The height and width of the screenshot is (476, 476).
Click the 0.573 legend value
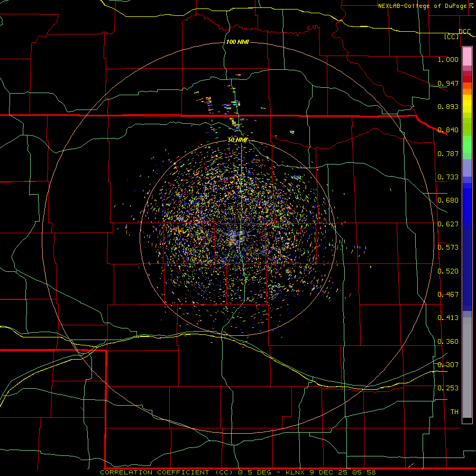pyautogui.click(x=448, y=248)
